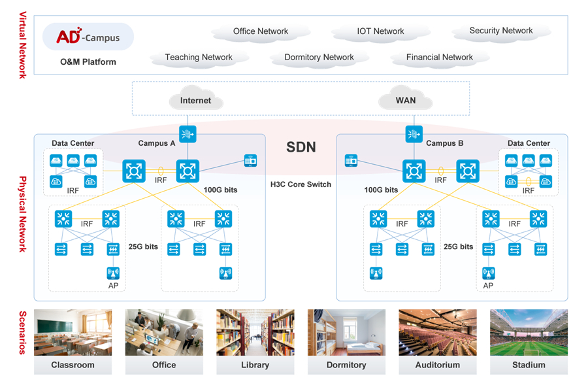Click the unlabeled AP icon in Campus A

[226, 273]
